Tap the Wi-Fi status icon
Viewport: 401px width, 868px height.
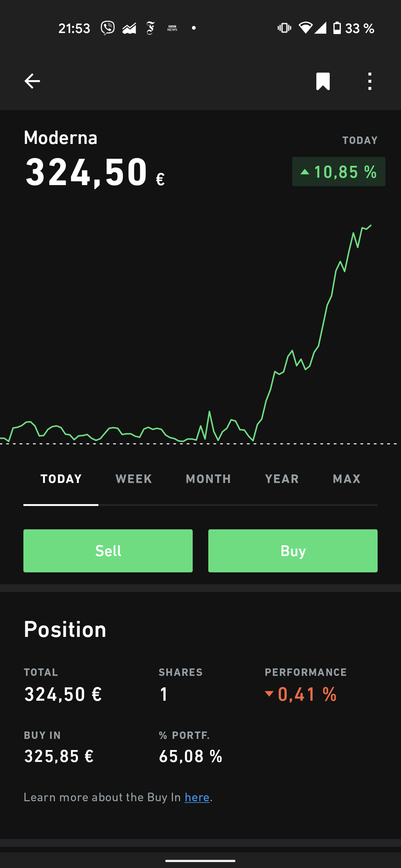(x=305, y=28)
